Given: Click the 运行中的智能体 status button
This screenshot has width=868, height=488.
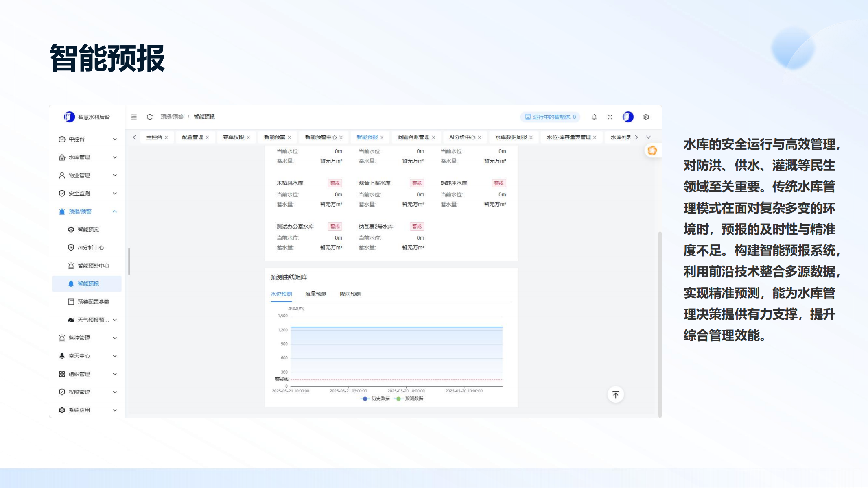Looking at the screenshot, I should [550, 117].
